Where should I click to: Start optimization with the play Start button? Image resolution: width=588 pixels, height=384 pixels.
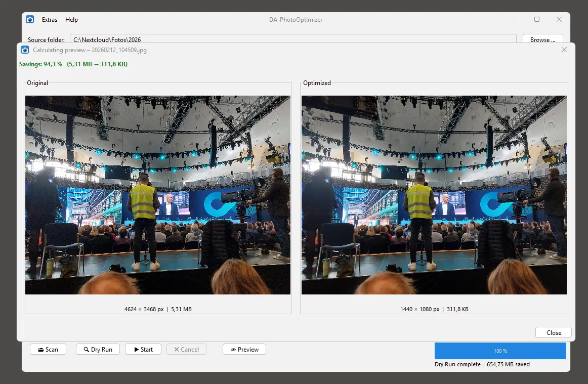[x=143, y=349]
